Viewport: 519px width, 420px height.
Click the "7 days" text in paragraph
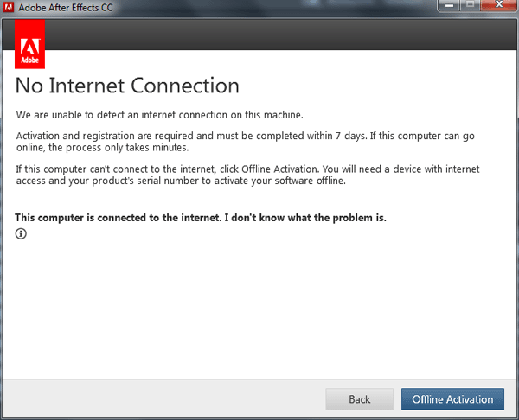coord(351,136)
